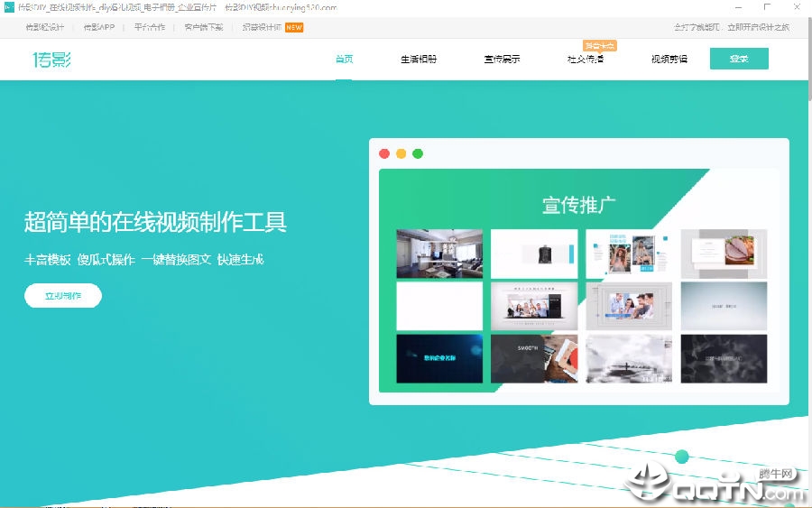The width and height of the screenshot is (812, 508).
Task: Select the team group photo thumbnail
Action: pyautogui.click(x=534, y=306)
